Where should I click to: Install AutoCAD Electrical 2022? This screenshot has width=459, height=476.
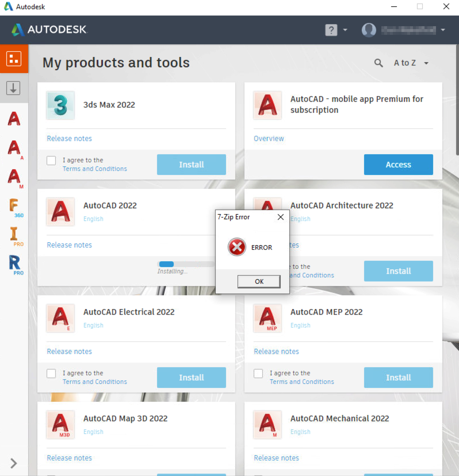[191, 377]
